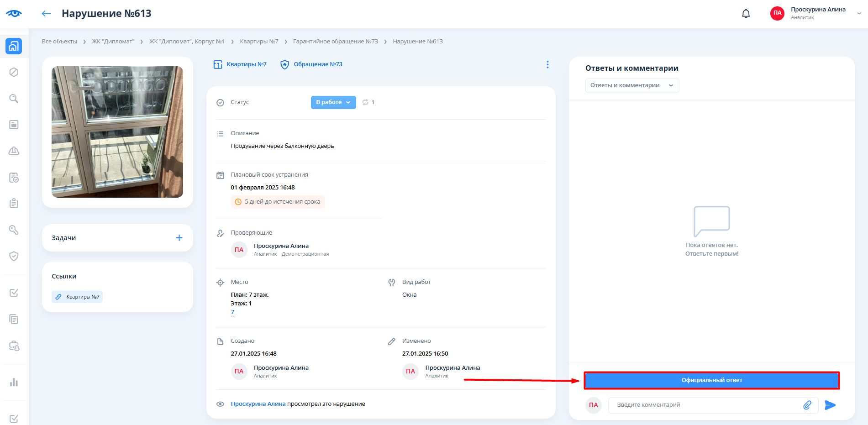The width and height of the screenshot is (868, 425).
Task: Expand the Проскурина Алина user menu
Action: pyautogui.click(x=858, y=13)
